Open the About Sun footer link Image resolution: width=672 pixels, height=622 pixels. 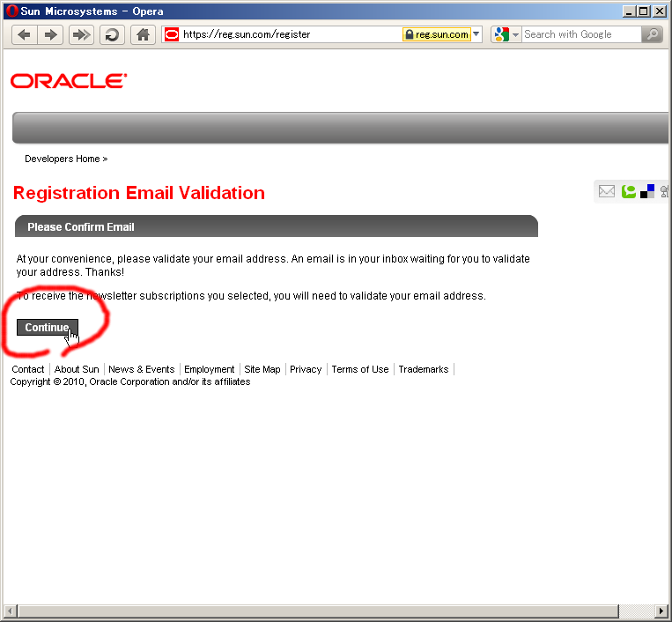click(x=77, y=369)
